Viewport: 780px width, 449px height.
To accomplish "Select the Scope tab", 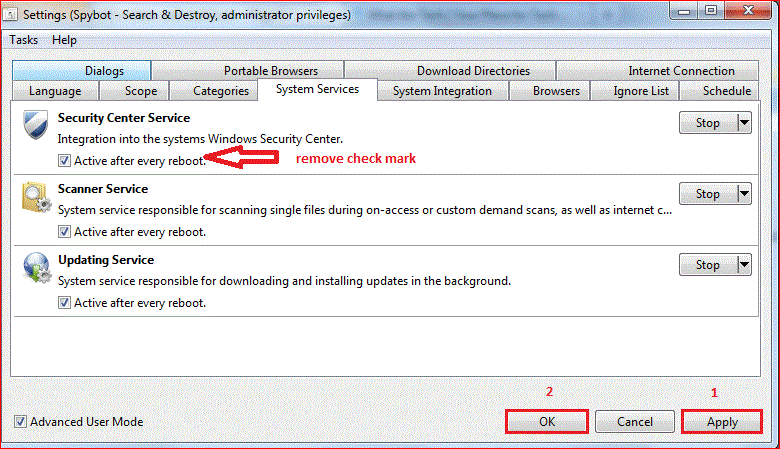I will (x=134, y=91).
